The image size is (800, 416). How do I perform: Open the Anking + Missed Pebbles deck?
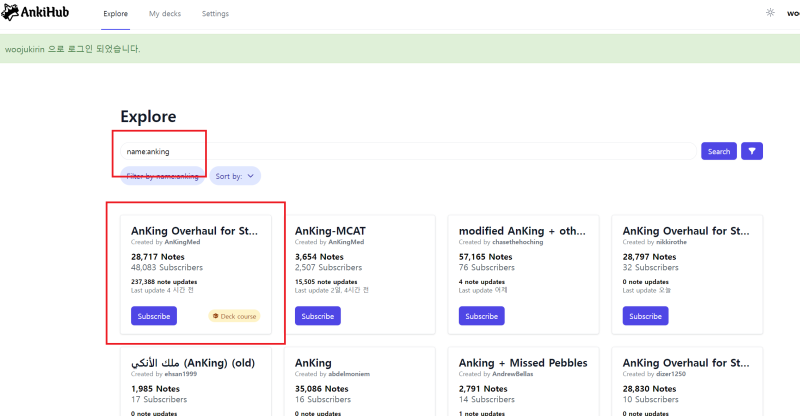[x=523, y=362]
